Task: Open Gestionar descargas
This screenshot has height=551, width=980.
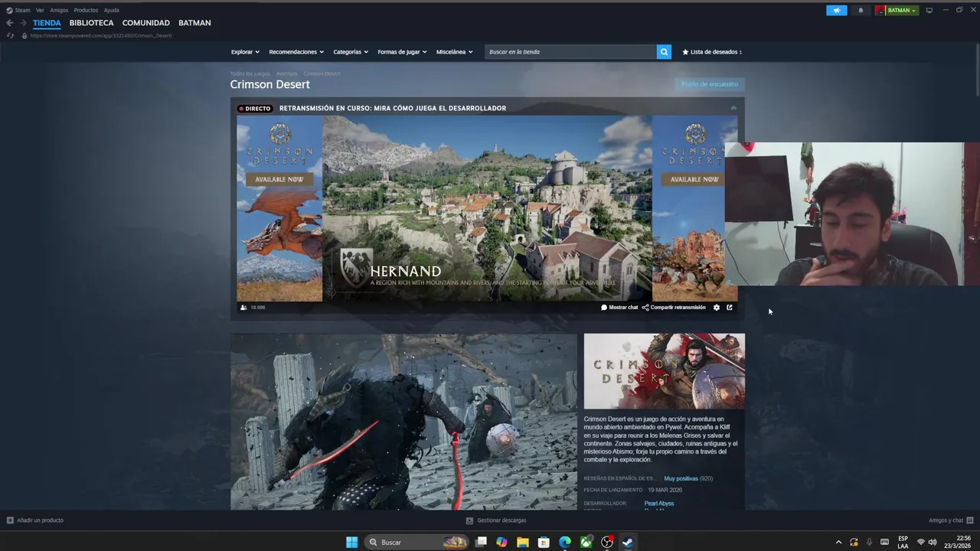Action: coord(496,520)
